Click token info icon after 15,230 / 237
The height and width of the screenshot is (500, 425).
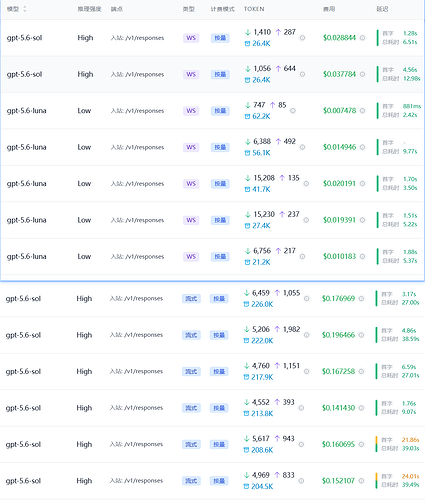tap(306, 220)
